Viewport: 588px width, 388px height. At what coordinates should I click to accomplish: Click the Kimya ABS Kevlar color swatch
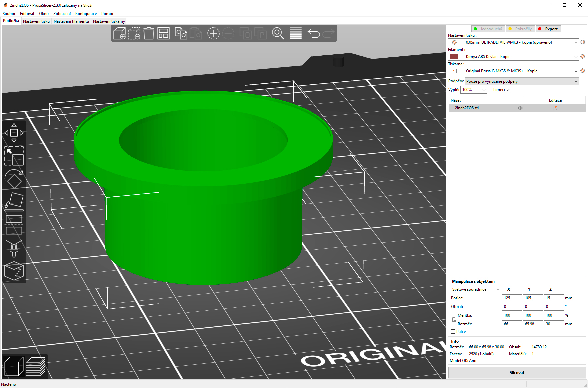click(454, 57)
